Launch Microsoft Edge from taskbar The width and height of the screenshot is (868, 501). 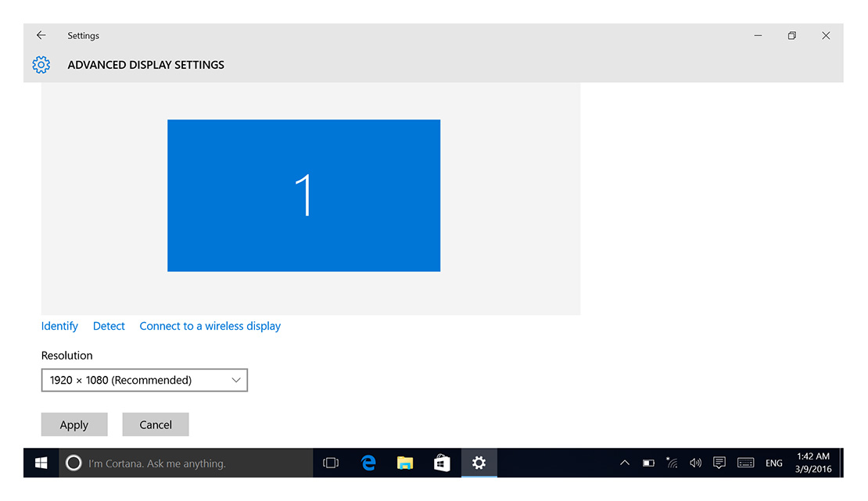click(368, 463)
